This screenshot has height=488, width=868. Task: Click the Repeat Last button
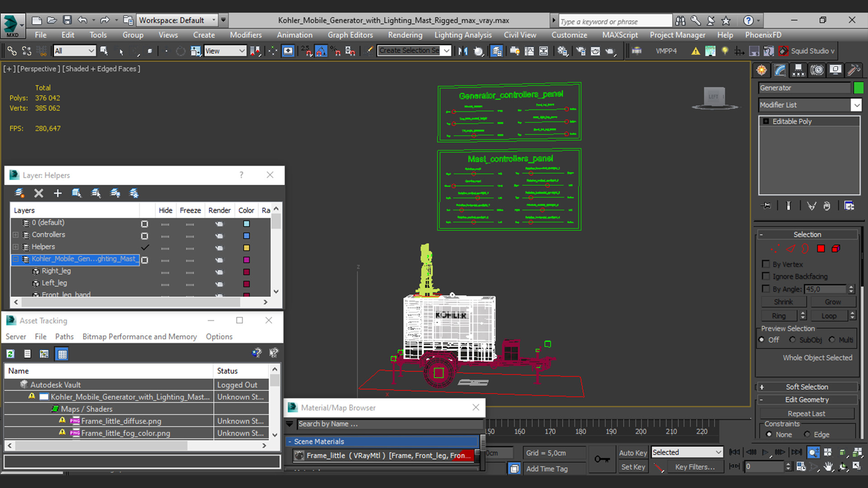coord(807,413)
